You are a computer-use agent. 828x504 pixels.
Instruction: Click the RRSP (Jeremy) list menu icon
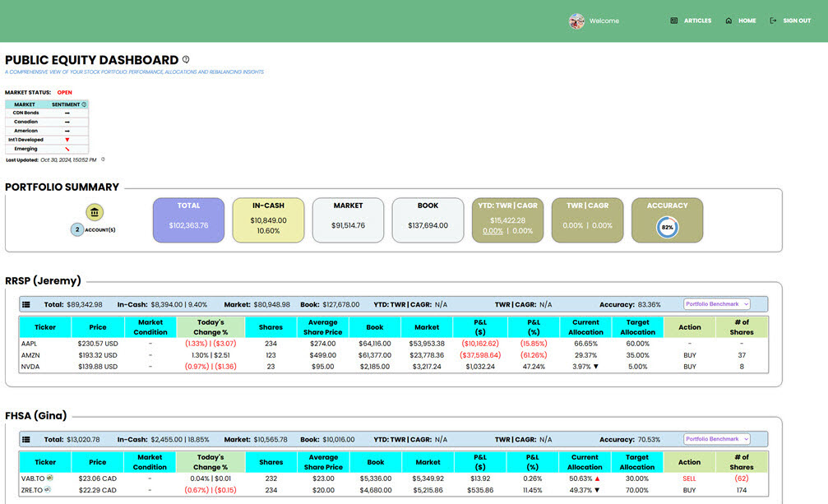point(26,304)
